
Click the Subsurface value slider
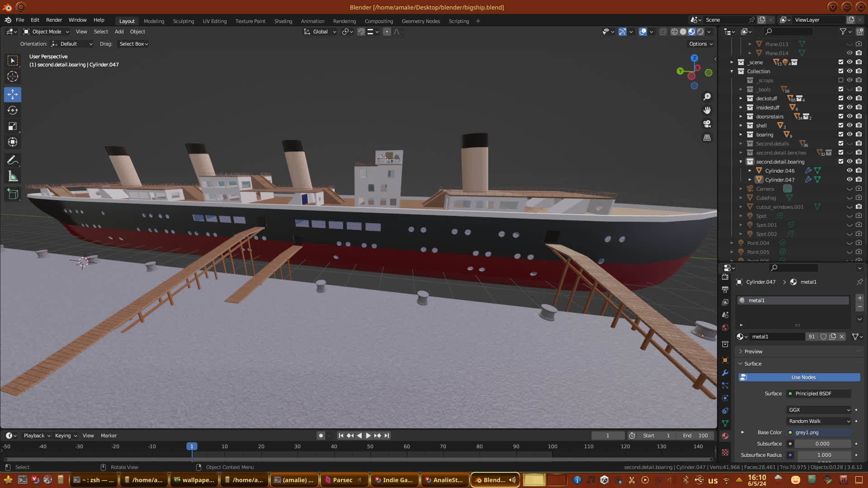[x=822, y=444]
